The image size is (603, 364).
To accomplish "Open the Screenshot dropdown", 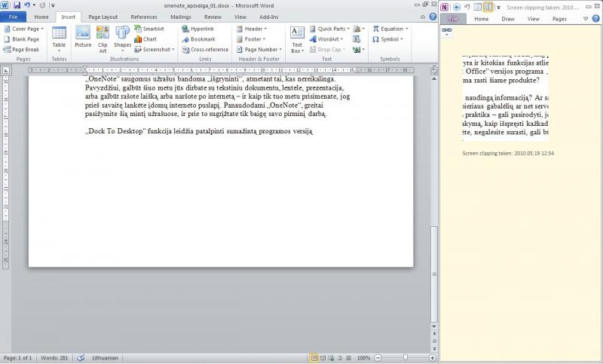I will point(154,50).
